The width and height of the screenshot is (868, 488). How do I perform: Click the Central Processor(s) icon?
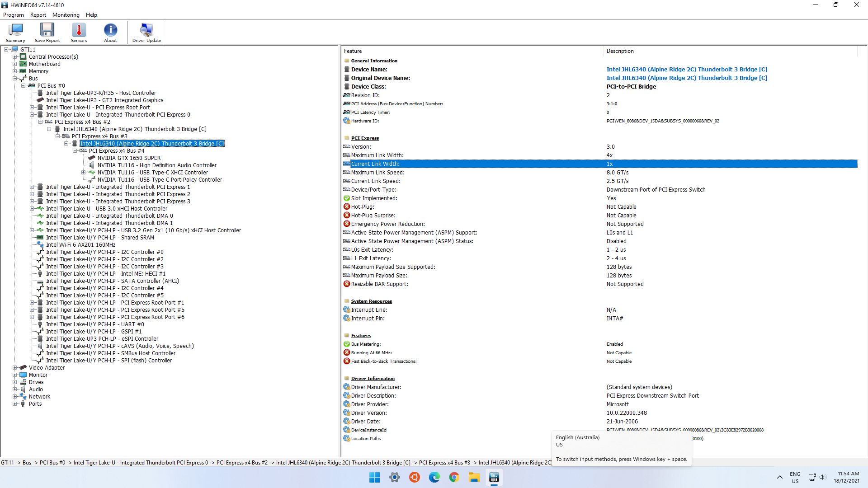(x=23, y=56)
